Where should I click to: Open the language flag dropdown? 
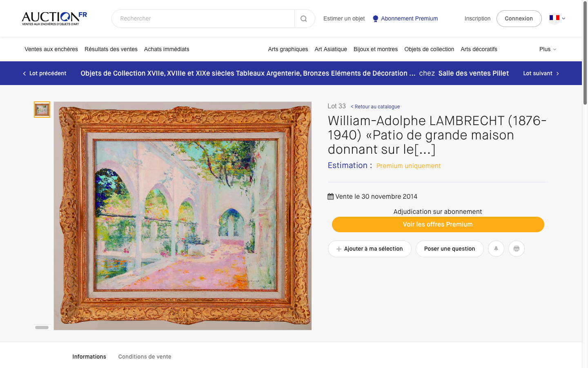click(557, 18)
